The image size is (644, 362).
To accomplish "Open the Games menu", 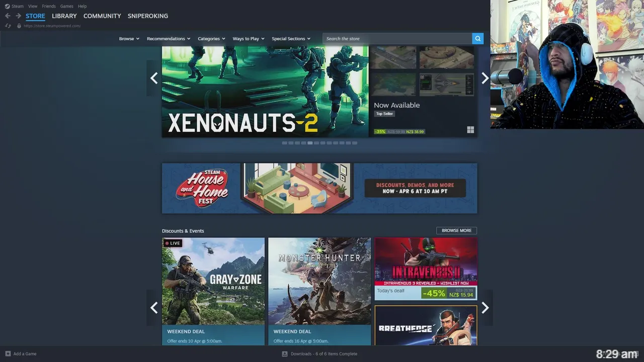I will tap(66, 6).
